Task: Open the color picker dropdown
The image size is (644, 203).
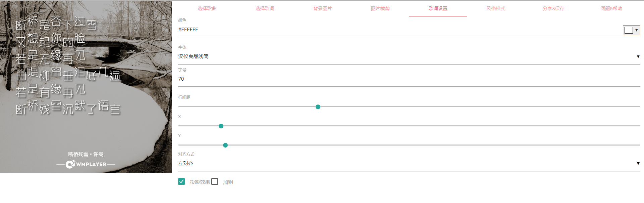Action: (x=637, y=30)
